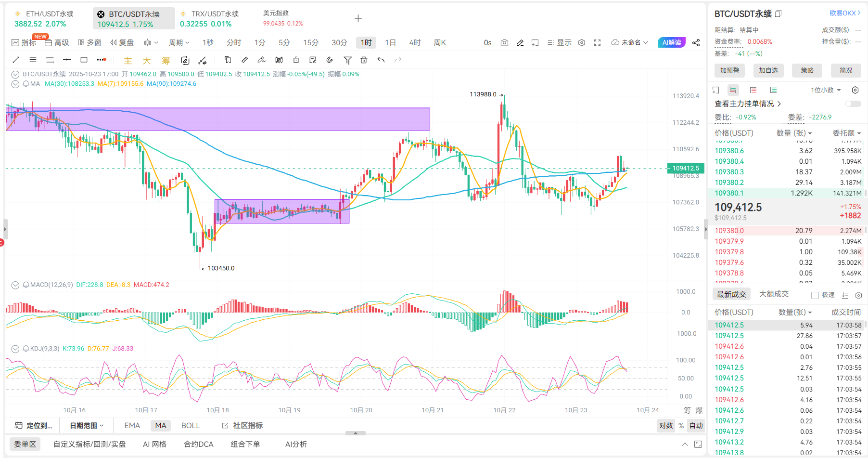Screen dimensions: 868x458
Task: Click the screenshot camera icon
Action: point(504,43)
